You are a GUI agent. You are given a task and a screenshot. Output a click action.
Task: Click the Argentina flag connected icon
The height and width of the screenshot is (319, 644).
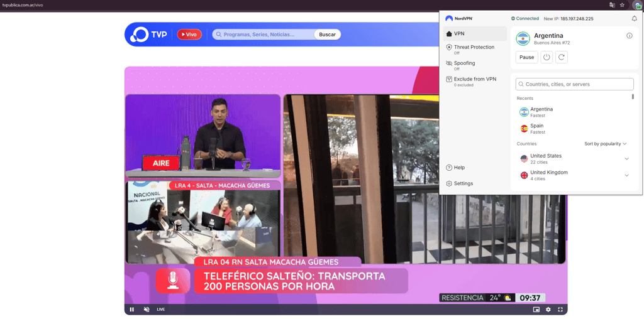click(523, 39)
